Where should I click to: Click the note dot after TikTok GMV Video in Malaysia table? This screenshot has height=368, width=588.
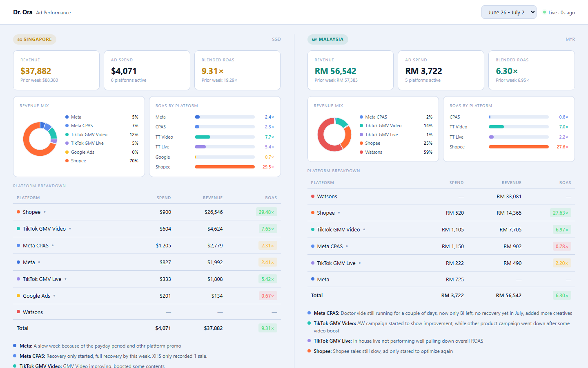[x=364, y=229]
